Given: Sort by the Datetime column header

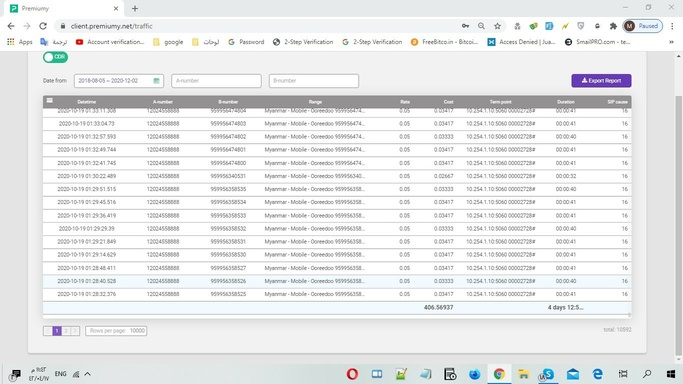Looking at the screenshot, I should tap(87, 102).
